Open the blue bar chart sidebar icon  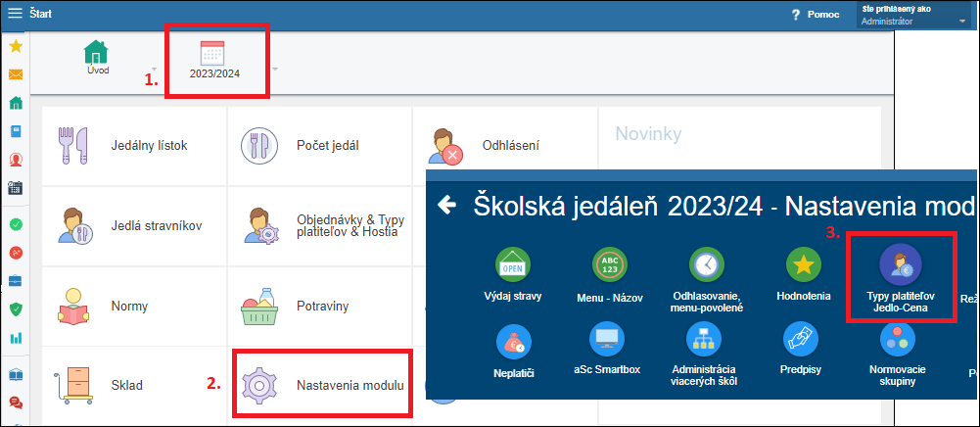[x=16, y=338]
